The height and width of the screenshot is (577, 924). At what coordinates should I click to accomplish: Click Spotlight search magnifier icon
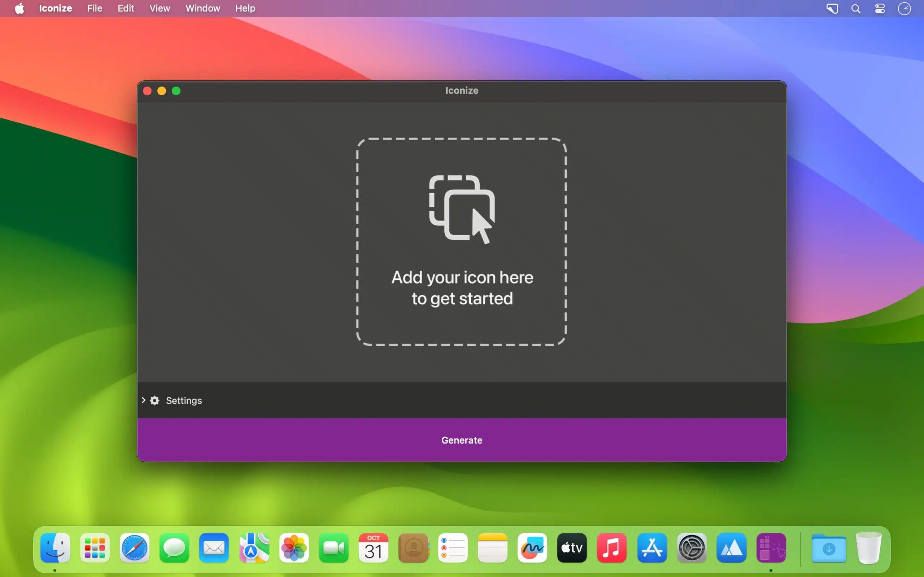click(x=856, y=8)
